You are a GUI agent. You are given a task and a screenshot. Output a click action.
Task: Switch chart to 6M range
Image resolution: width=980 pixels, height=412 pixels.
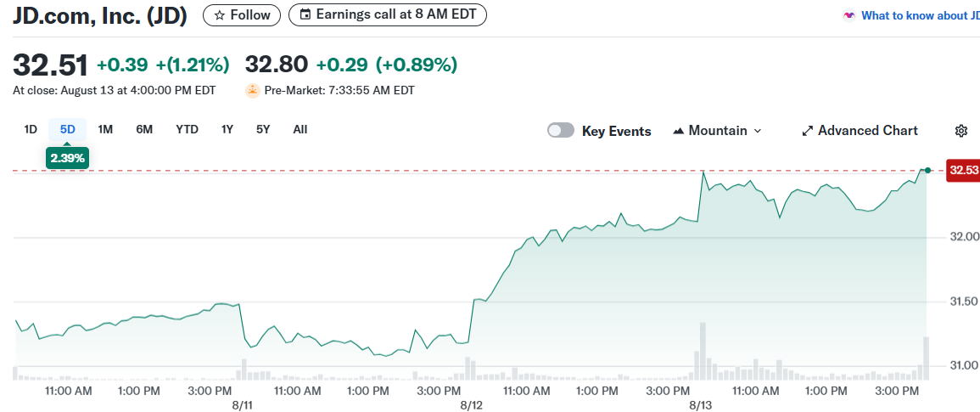[144, 130]
